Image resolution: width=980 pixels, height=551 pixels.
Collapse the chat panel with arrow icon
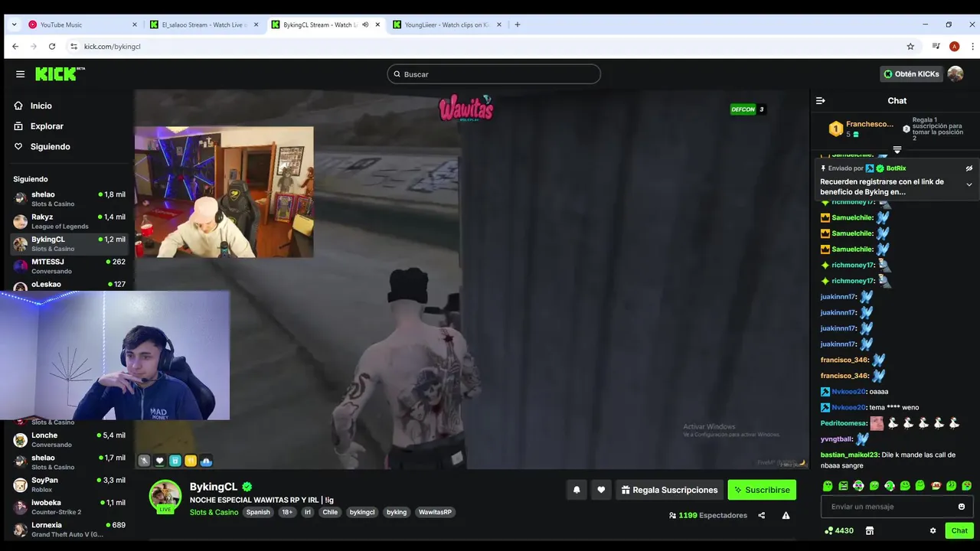point(821,101)
